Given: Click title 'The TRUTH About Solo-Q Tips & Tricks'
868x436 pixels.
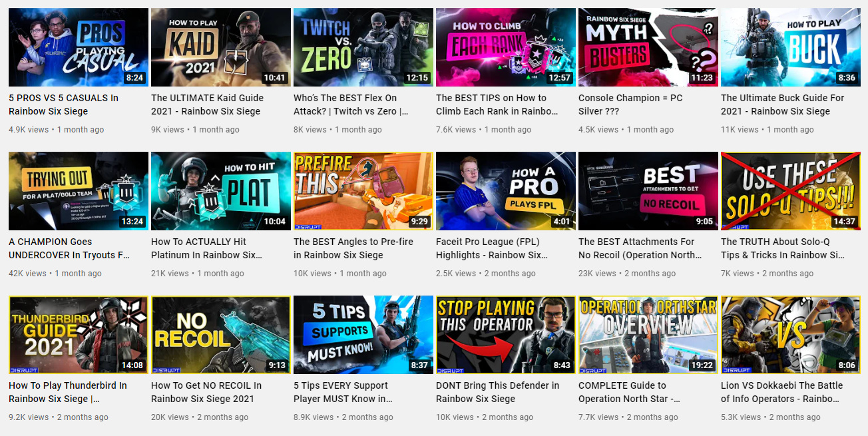Looking at the screenshot, I should pos(783,248).
